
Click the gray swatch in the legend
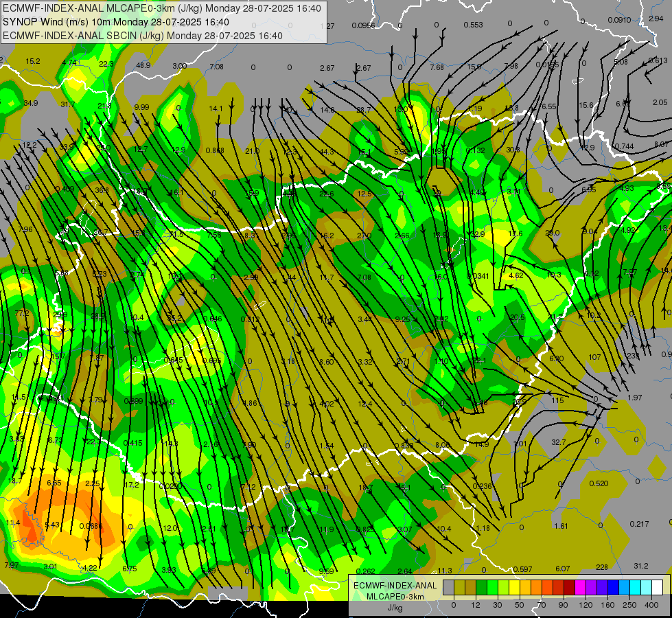click(449, 587)
